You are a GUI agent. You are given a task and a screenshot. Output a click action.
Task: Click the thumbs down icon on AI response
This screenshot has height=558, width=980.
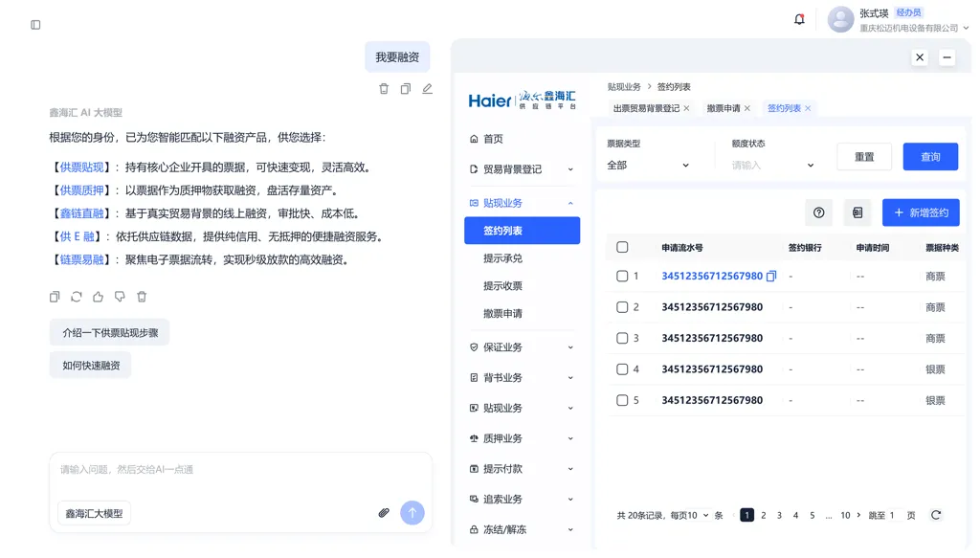click(120, 297)
